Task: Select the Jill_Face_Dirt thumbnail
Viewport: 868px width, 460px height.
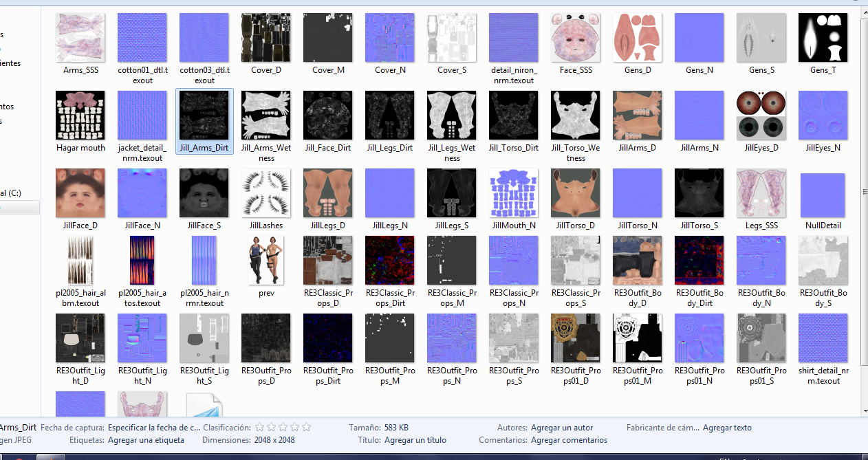Action: click(328, 116)
